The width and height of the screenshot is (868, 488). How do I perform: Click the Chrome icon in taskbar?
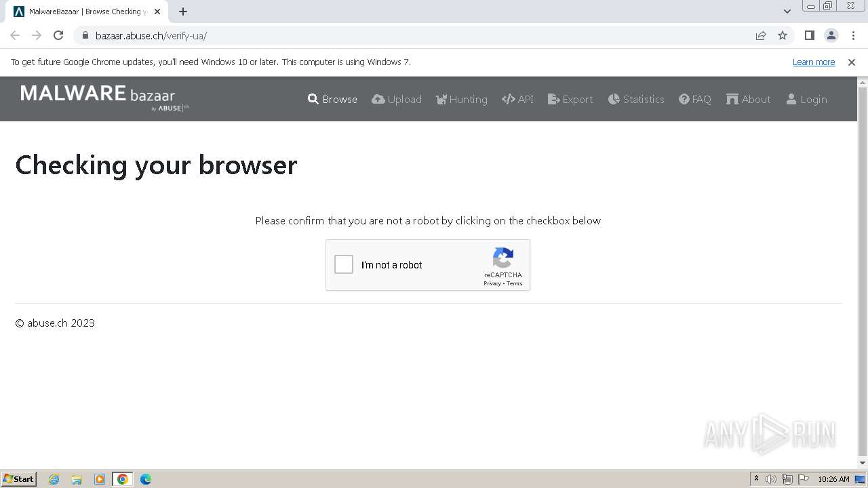click(122, 479)
